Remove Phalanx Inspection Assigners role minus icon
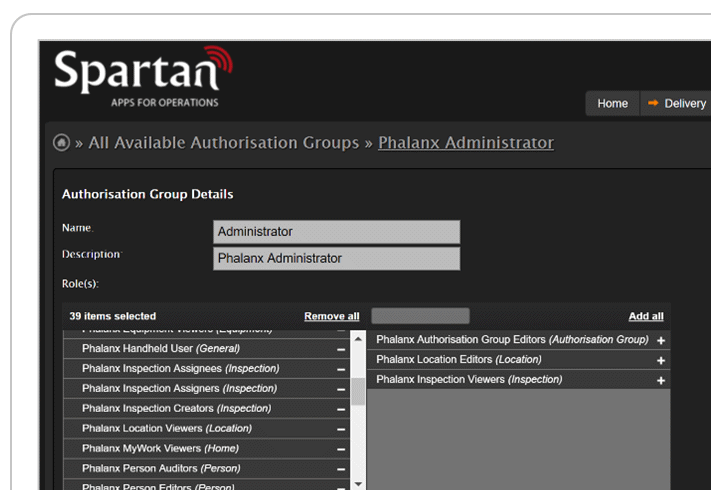 click(x=341, y=389)
